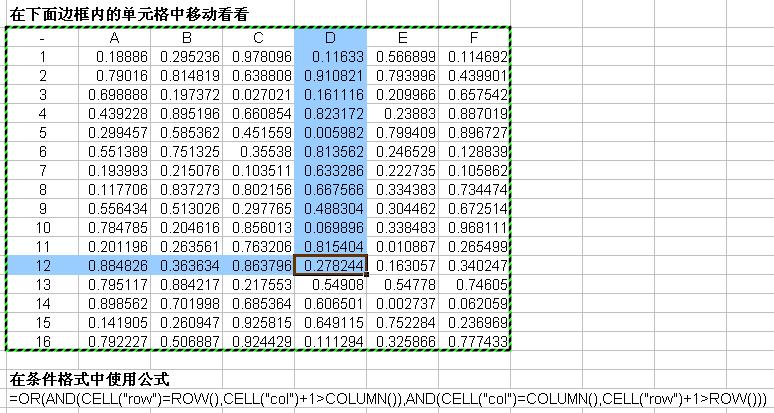
Task: Select cell with value 0.114692
Action: [474, 57]
